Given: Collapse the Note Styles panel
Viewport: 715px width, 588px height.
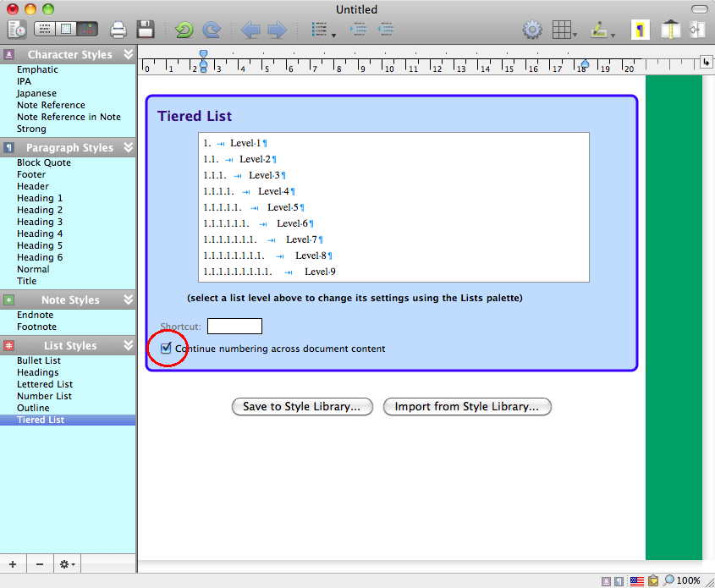Looking at the screenshot, I should coord(127,299).
